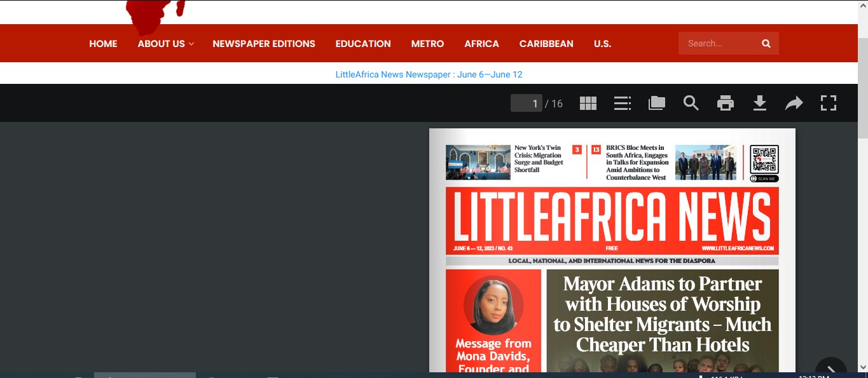The height and width of the screenshot is (378, 868).
Task: Click the viewer magnifier search icon
Action: click(691, 103)
